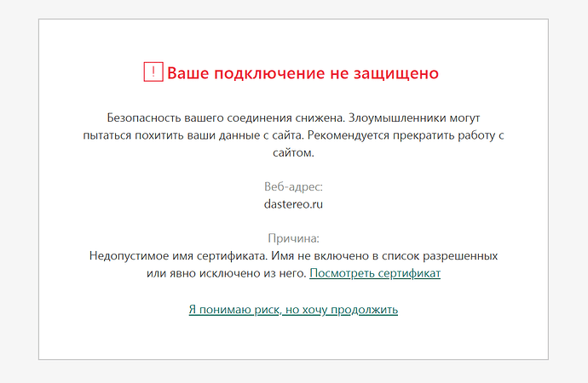
Task: Proceed via "Я понимаю риск, но хочу продолжить"
Action: [x=293, y=309]
